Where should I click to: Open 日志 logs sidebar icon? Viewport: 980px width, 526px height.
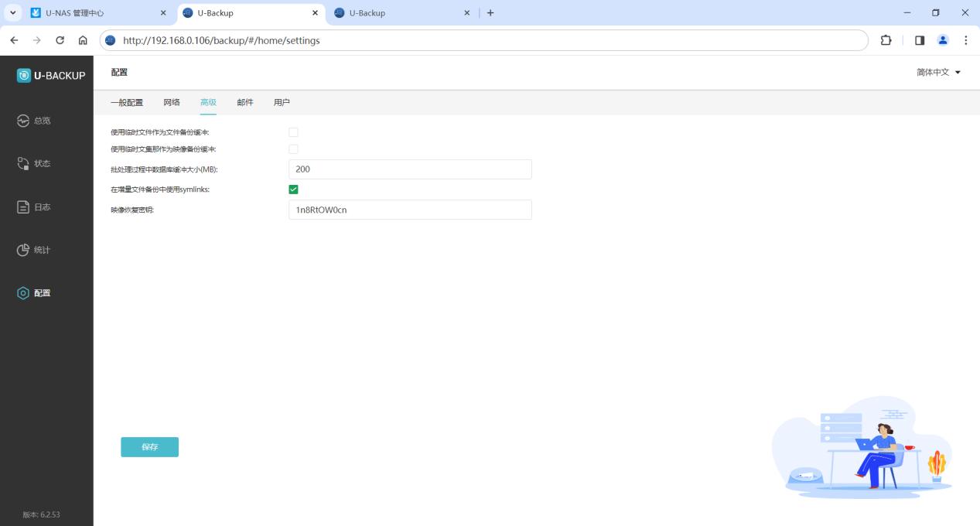point(23,207)
